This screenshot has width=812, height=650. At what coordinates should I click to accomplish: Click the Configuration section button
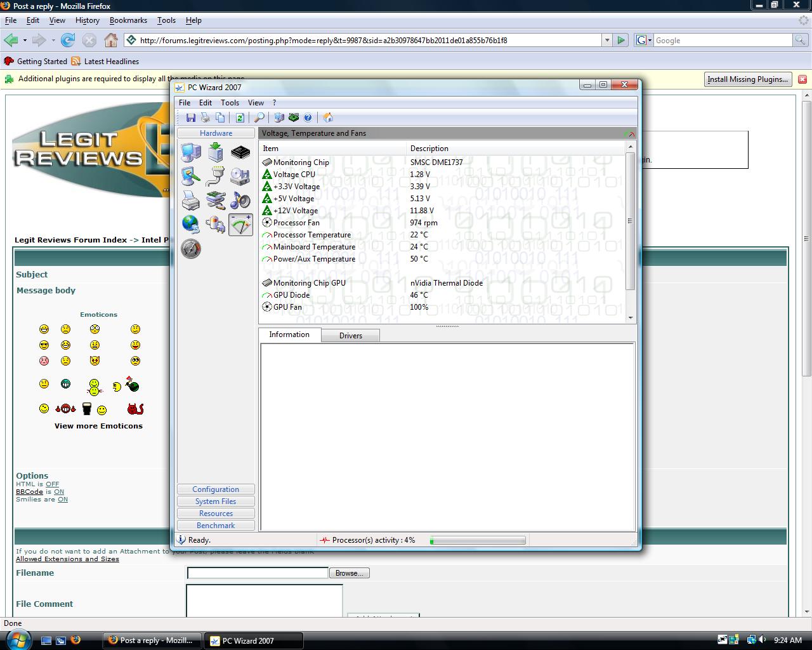(216, 489)
